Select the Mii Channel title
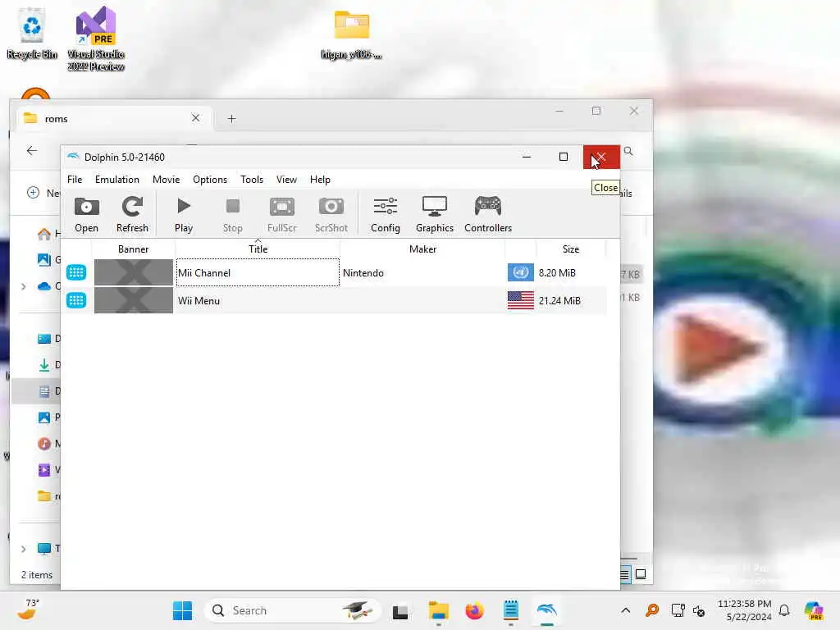 [x=204, y=272]
